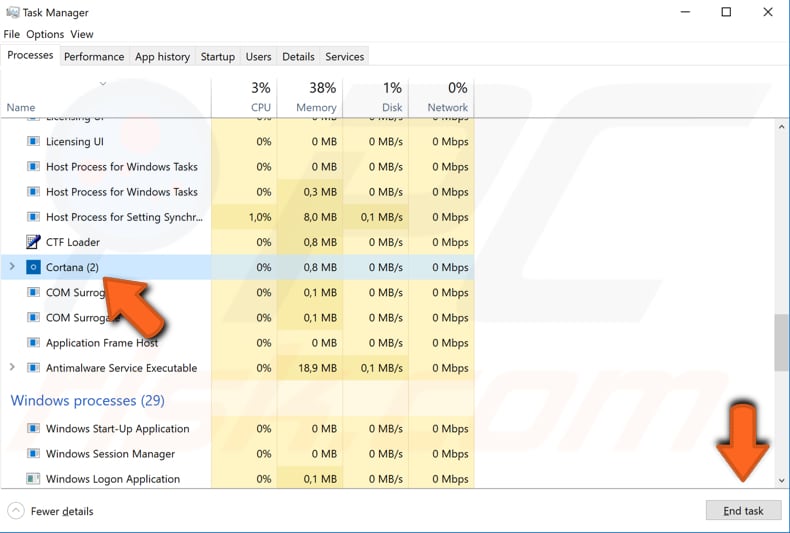The image size is (790, 533).
Task: Click the 1,0% CPU value
Action: click(x=259, y=217)
